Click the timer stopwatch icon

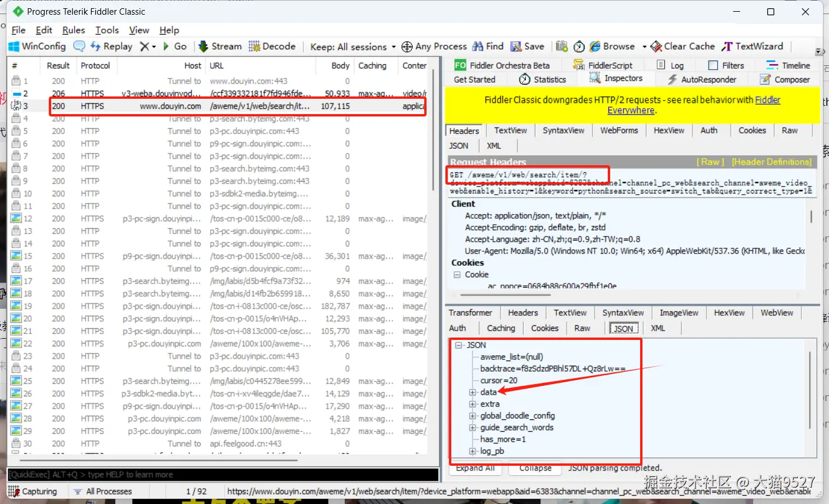(579, 46)
